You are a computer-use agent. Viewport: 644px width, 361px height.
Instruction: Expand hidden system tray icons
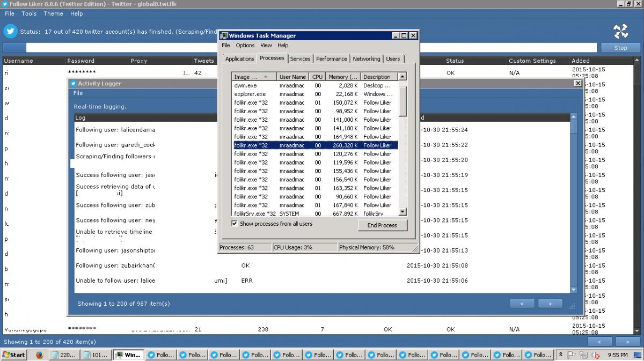(x=561, y=355)
